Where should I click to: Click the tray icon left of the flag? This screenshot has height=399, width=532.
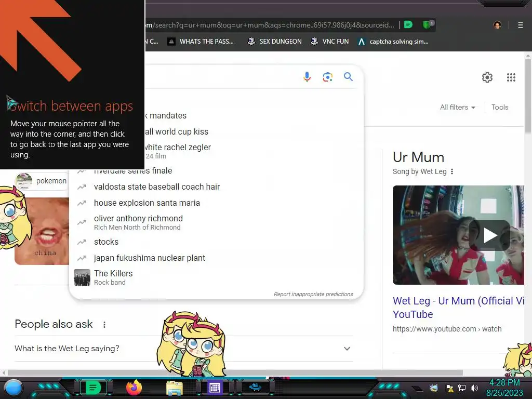tap(434, 388)
